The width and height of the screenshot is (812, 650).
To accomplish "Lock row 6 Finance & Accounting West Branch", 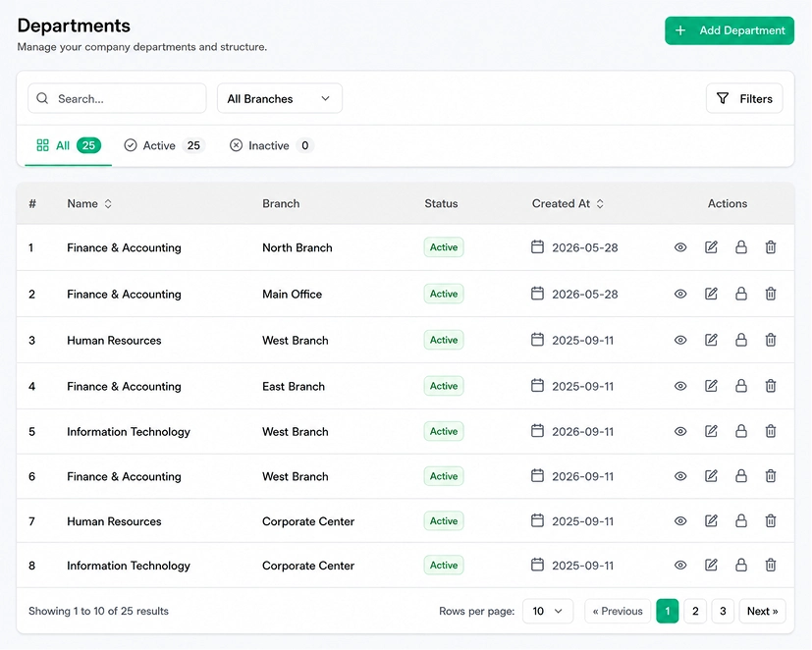I will tap(741, 476).
